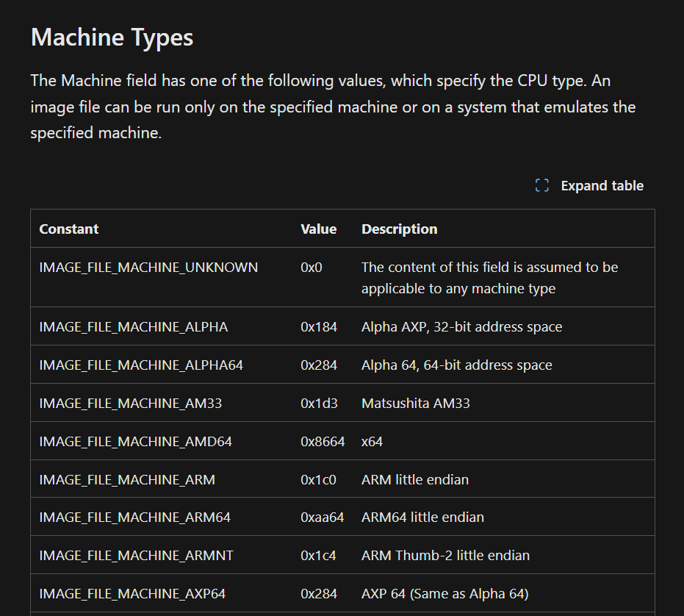The image size is (684, 616).
Task: Select the 0x1c0 value cell
Action: click(x=318, y=480)
